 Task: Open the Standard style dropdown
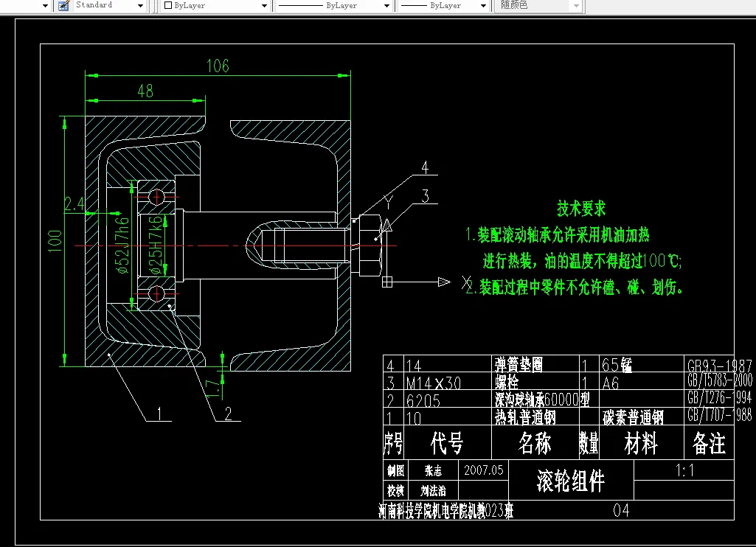[x=140, y=6]
